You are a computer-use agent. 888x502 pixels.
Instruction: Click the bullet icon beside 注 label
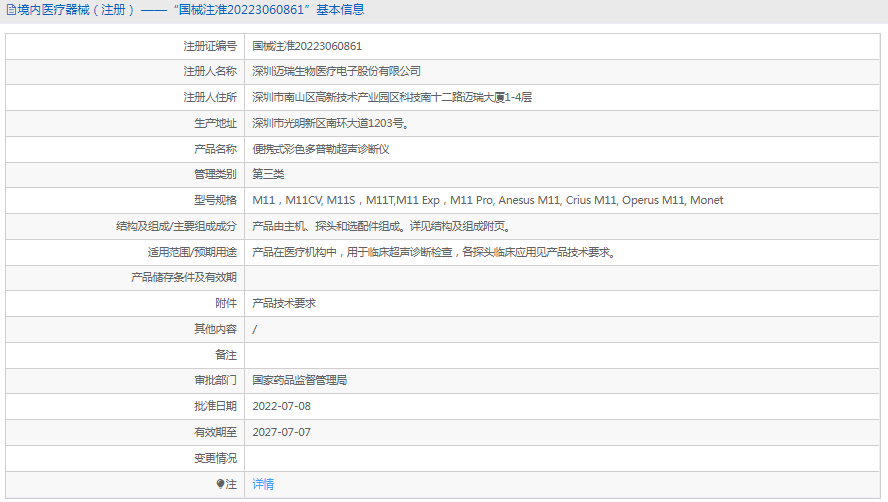click(x=220, y=484)
